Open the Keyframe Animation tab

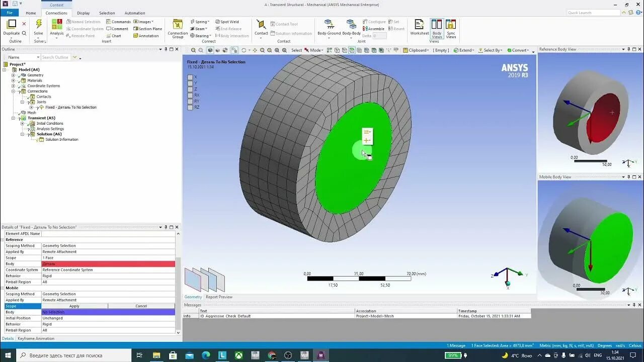tap(36, 339)
